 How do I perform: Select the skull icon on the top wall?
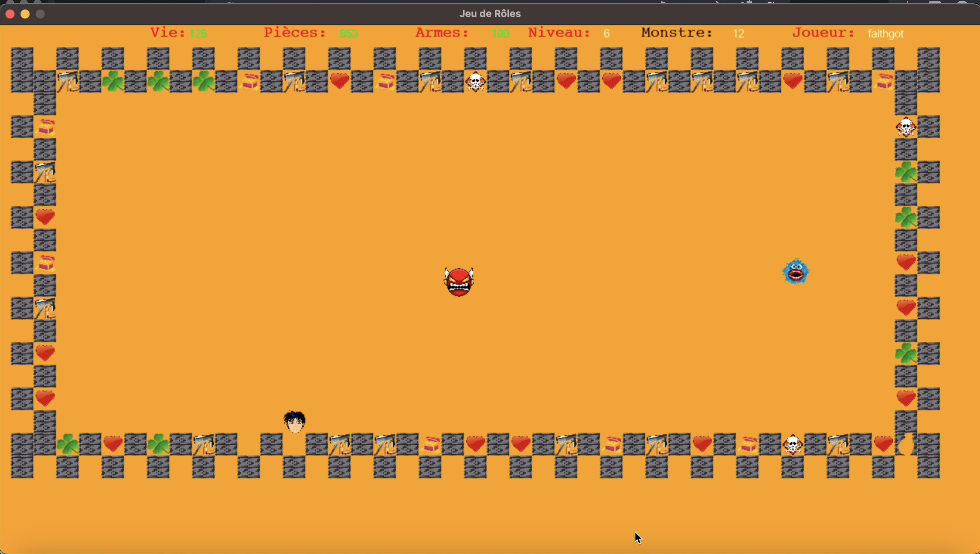(475, 81)
